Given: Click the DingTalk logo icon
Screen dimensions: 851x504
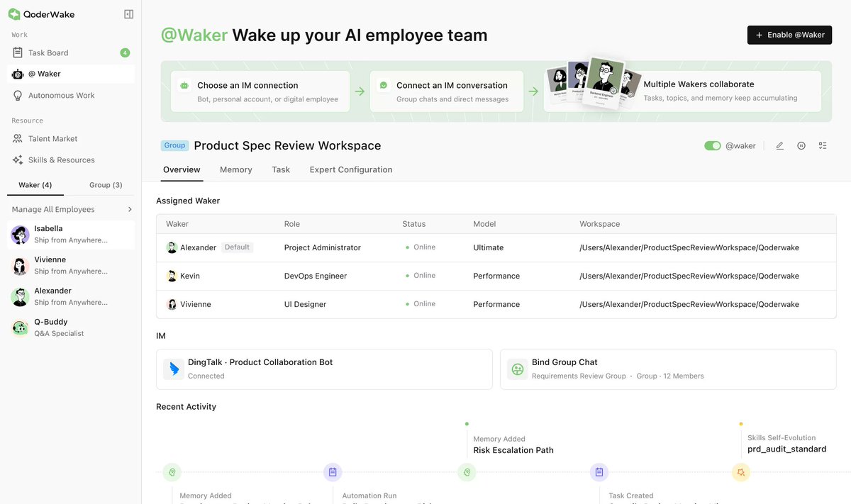Looking at the screenshot, I should pyautogui.click(x=174, y=369).
